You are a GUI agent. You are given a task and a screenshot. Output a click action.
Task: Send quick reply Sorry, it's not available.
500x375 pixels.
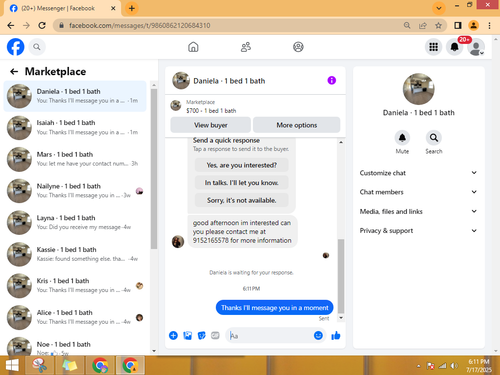pos(242,200)
